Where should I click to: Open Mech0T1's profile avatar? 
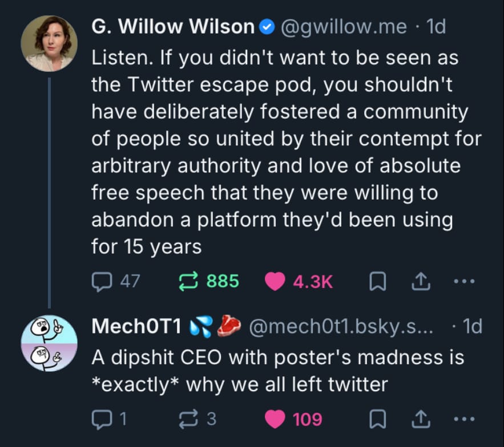pyautogui.click(x=49, y=343)
